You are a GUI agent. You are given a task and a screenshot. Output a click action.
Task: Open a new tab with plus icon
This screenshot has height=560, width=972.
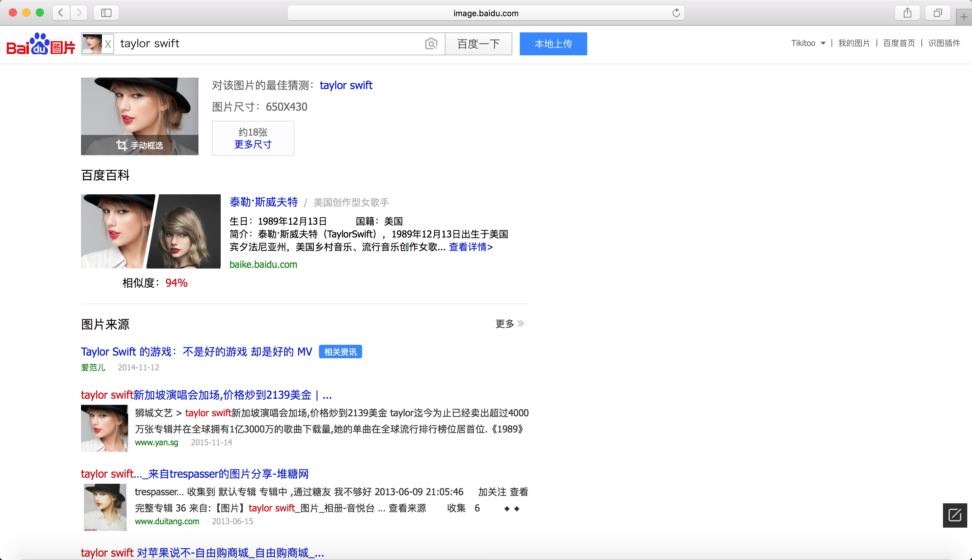964,17
